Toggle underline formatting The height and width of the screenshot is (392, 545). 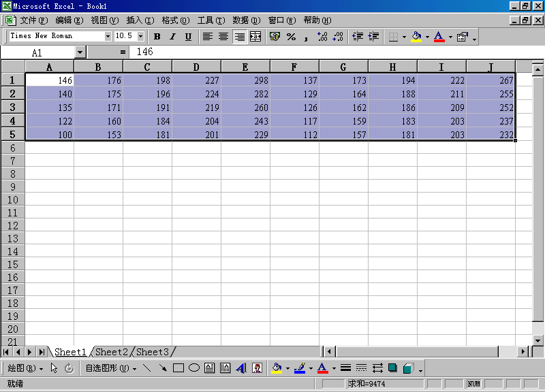click(x=188, y=37)
